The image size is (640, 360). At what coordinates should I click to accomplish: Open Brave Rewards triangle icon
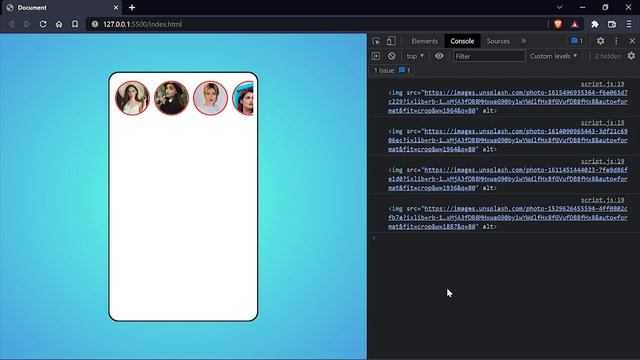pos(575,24)
